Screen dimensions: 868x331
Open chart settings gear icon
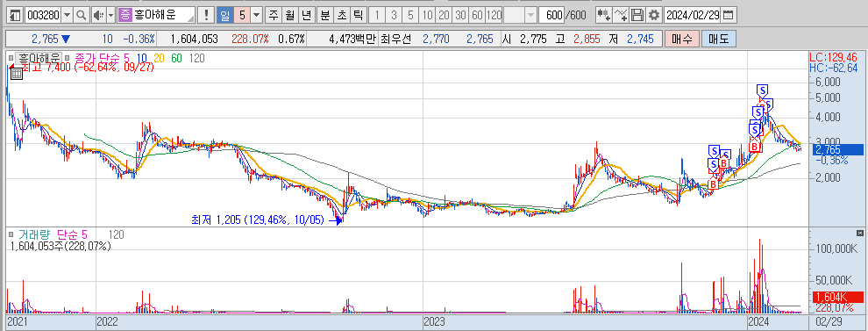point(654,15)
